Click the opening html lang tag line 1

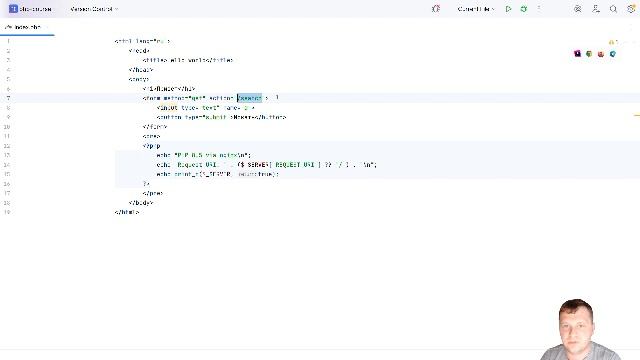point(142,41)
